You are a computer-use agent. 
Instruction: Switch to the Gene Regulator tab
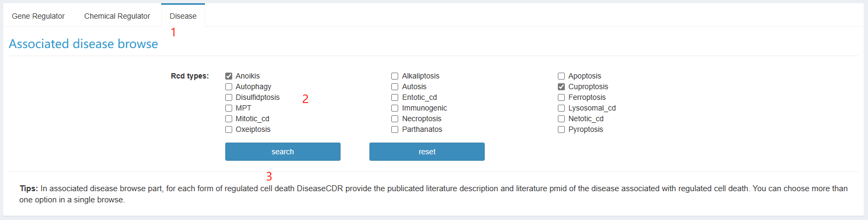pyautogui.click(x=38, y=16)
